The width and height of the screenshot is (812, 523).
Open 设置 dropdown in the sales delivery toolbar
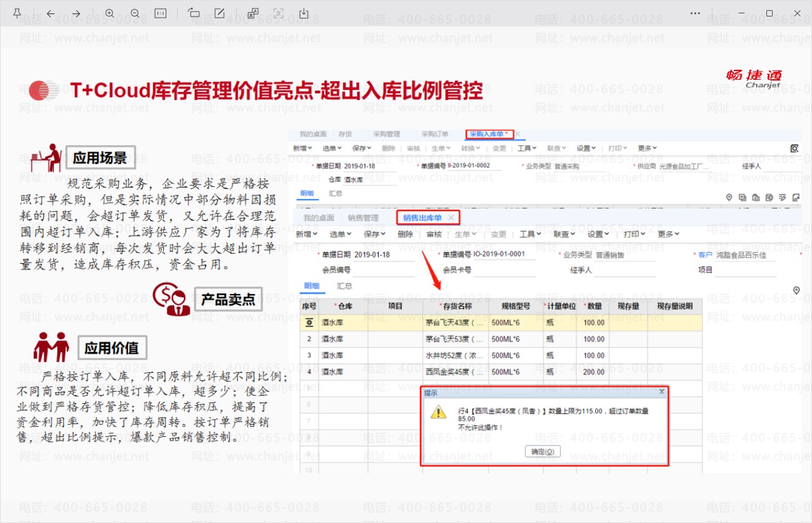click(x=599, y=234)
